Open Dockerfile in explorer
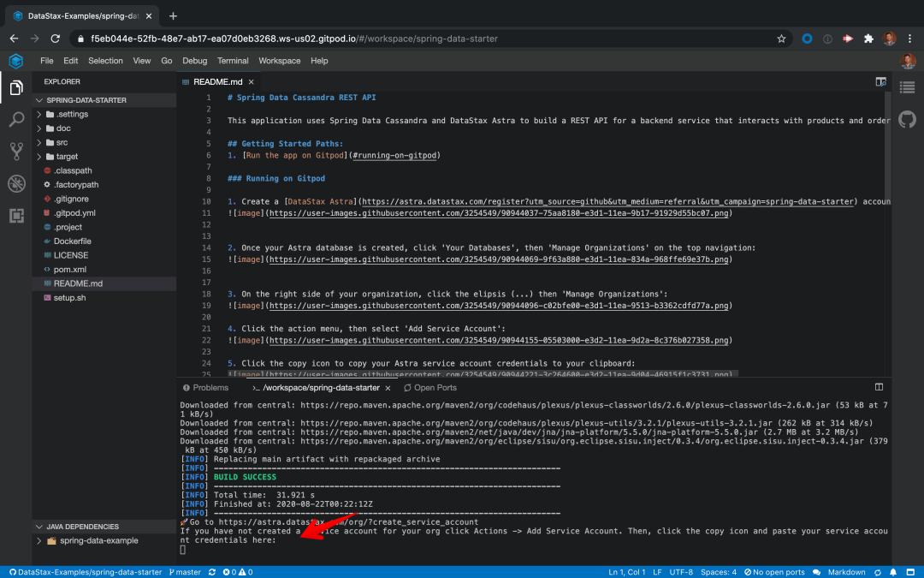 point(72,241)
